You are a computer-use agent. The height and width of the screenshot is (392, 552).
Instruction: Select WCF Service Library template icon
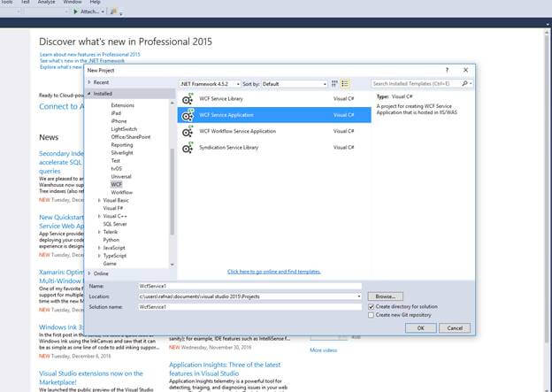coord(188,99)
